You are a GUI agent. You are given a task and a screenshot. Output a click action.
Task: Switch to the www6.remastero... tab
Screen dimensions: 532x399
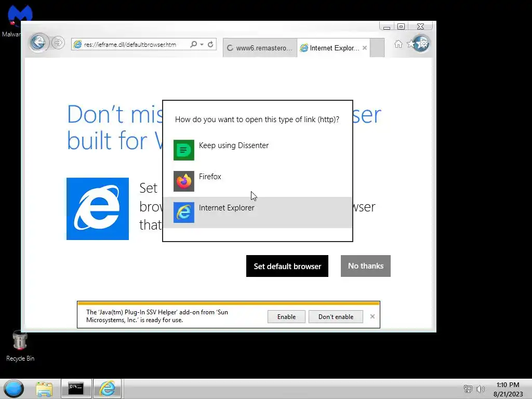pos(260,48)
